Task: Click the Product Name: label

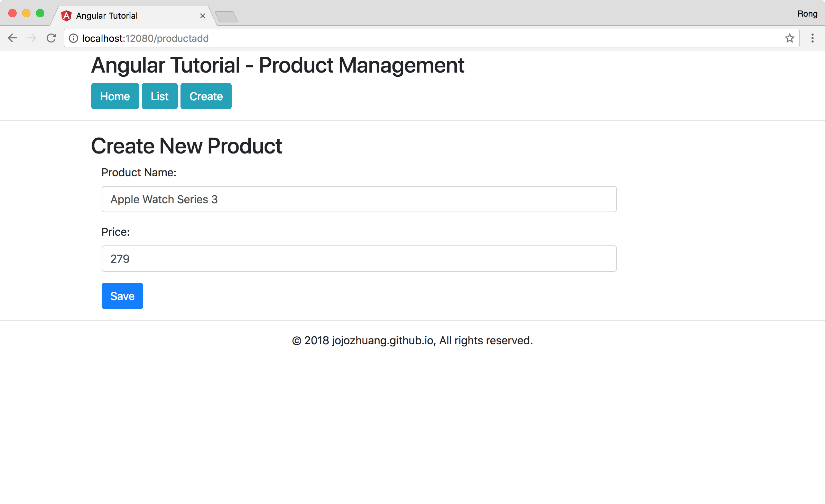Action: 139,172
